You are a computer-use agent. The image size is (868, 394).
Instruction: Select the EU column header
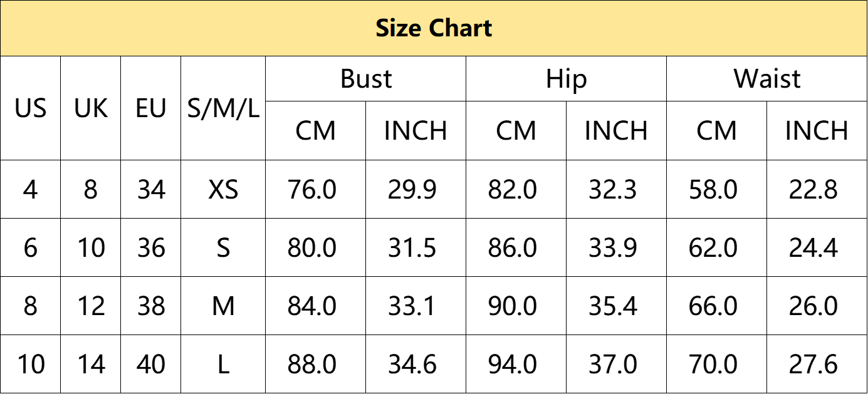(151, 108)
